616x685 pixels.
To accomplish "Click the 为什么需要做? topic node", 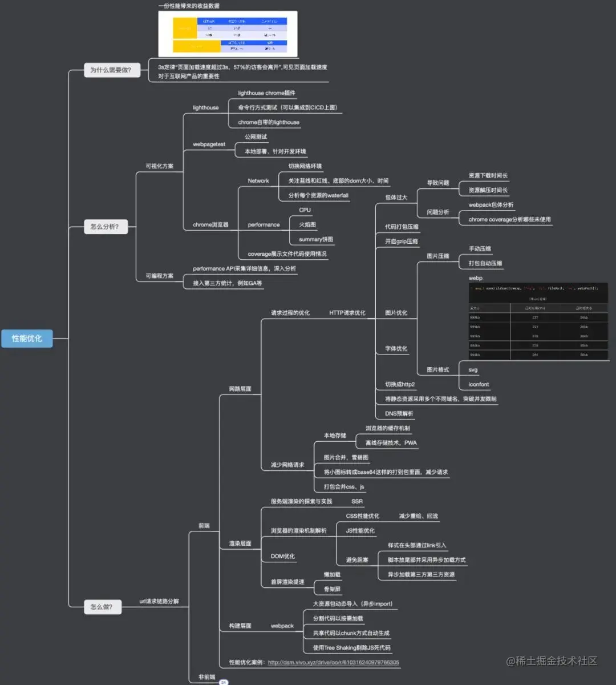I will (111, 70).
